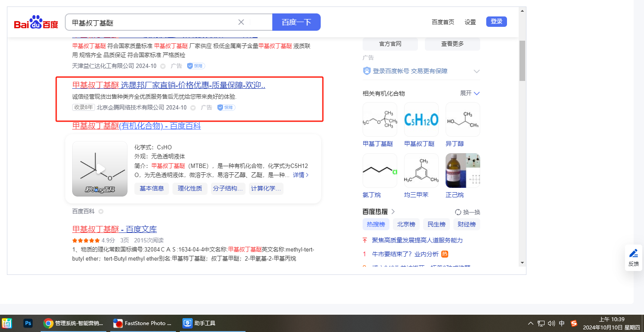The width and height of the screenshot is (644, 332).
Task: Click the Baidu logo
Action: [36, 23]
